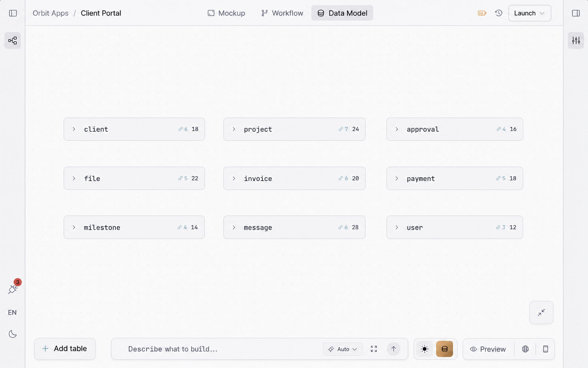588x368 pixels.
Task: Open the Auto mode dropdown
Action: [x=343, y=349]
